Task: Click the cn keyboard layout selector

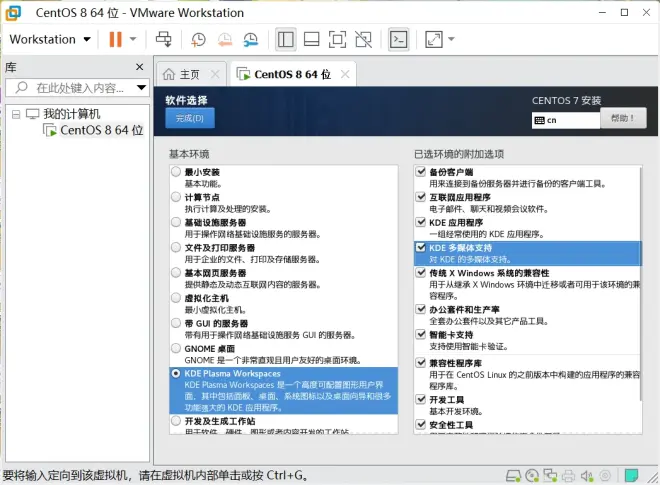Action: coord(565,120)
